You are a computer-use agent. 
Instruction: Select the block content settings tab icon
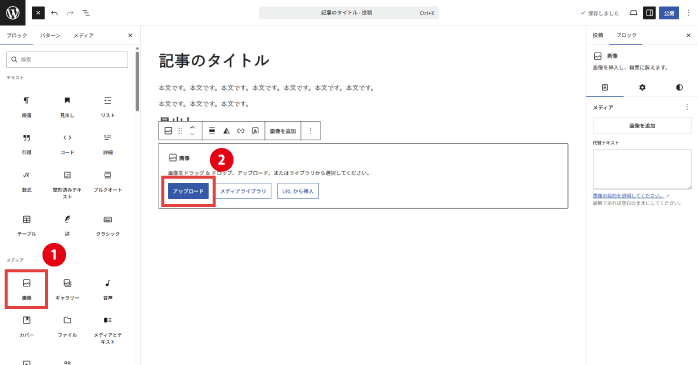pos(605,87)
